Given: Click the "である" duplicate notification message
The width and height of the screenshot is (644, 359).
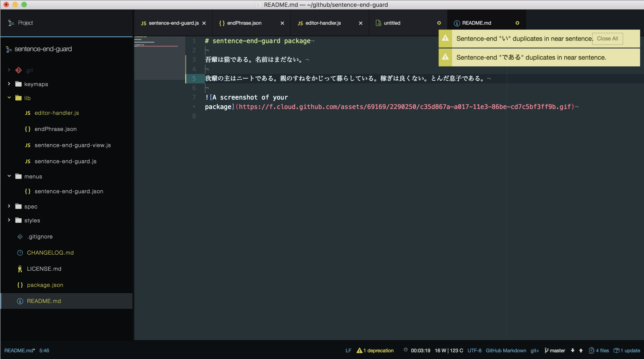Looking at the screenshot, I should tap(531, 58).
